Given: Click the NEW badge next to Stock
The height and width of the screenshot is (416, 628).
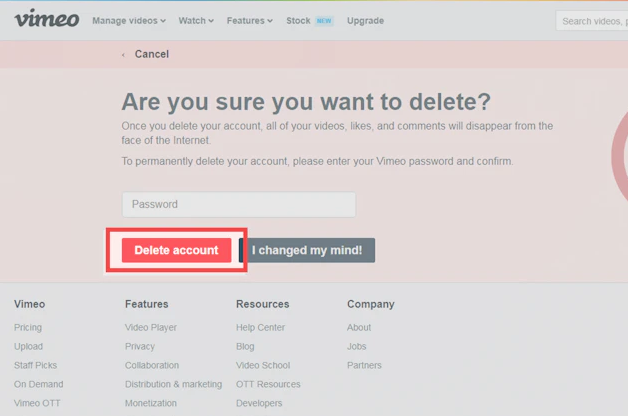Looking at the screenshot, I should pos(324,21).
